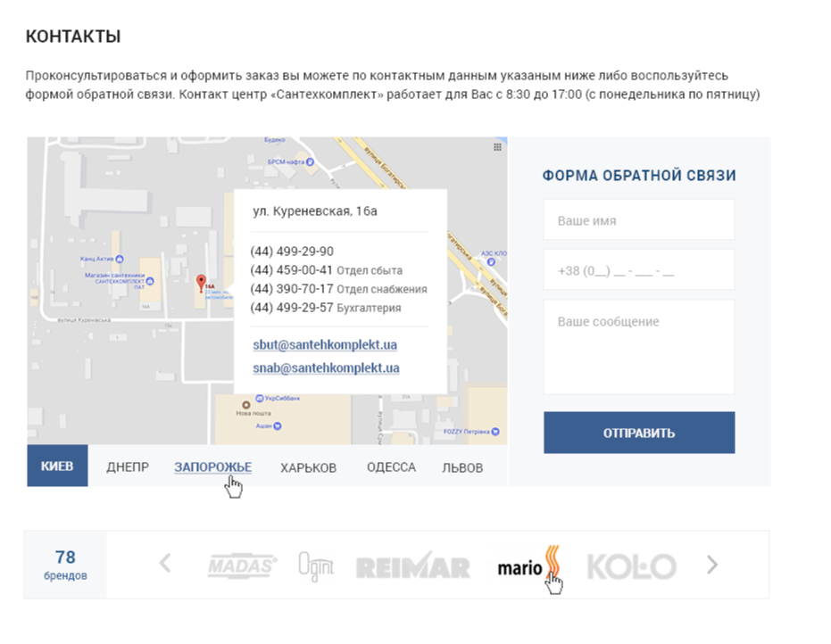This screenshot has height=644, width=831.
Task: Click the mario brand logo
Action: (528, 566)
